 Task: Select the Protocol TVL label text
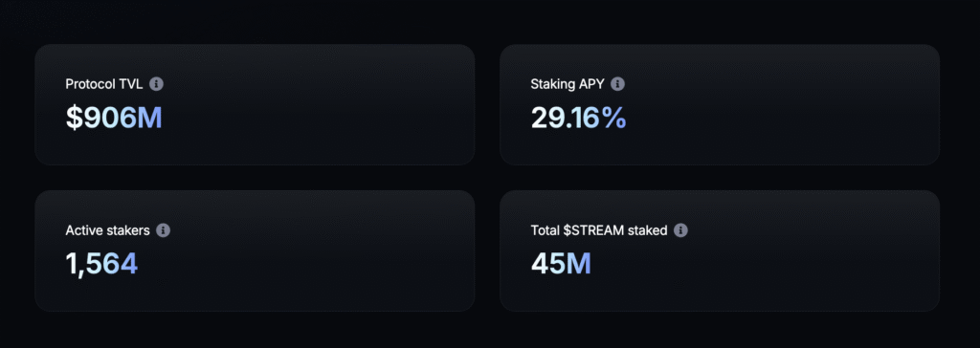pyautogui.click(x=104, y=84)
